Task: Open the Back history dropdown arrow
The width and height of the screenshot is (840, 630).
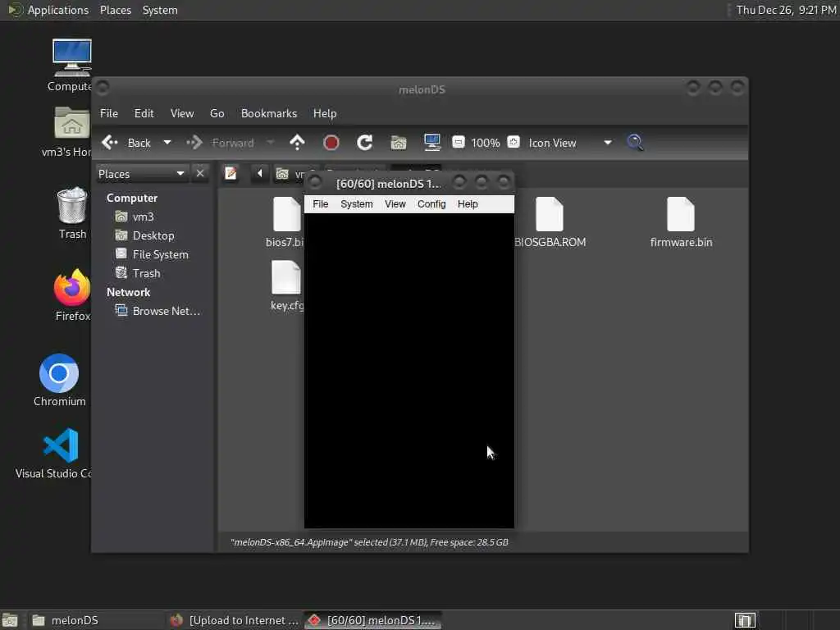Action: tap(167, 143)
